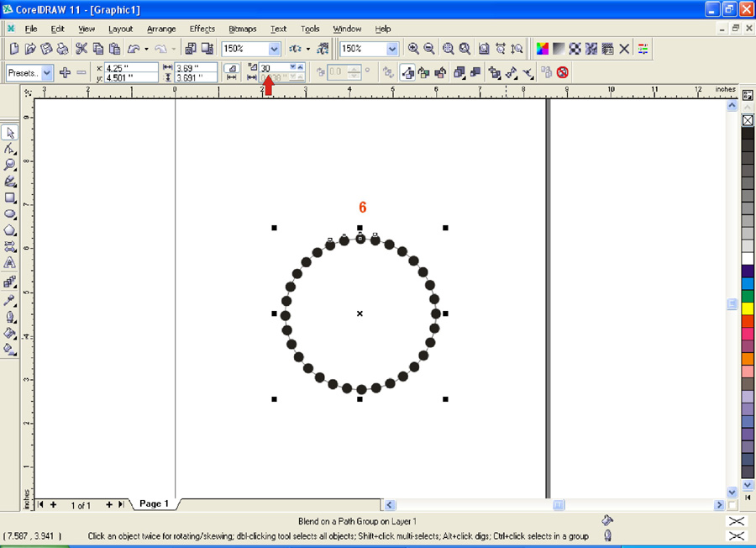Viewport: 756px width, 548px height.
Task: Open the Bitmaps menu
Action: [x=243, y=29]
